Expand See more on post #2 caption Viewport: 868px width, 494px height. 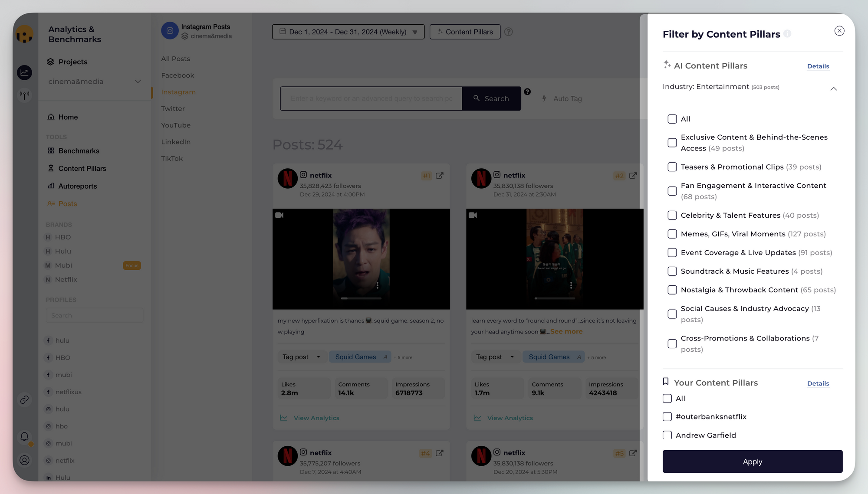tap(566, 331)
